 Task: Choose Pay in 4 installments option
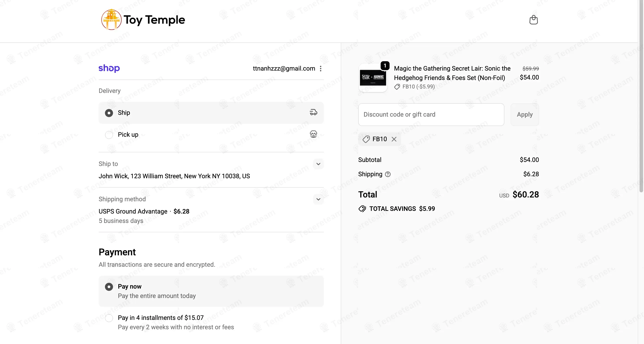point(109,318)
